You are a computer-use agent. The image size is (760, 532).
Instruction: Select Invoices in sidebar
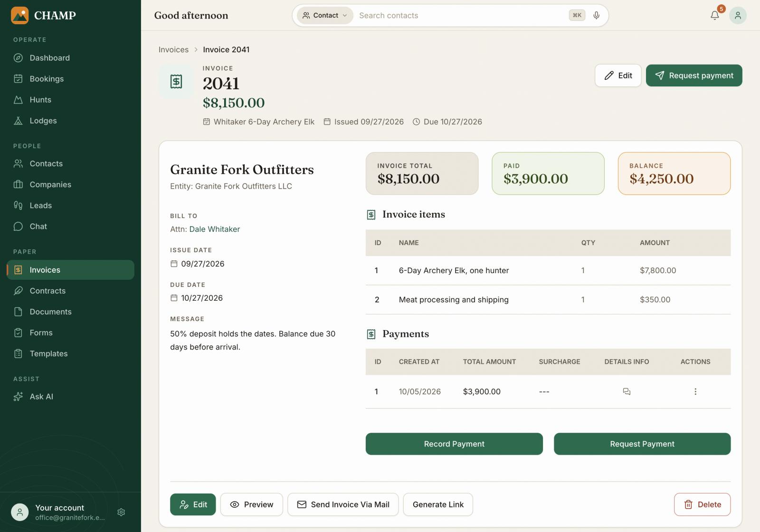click(70, 270)
